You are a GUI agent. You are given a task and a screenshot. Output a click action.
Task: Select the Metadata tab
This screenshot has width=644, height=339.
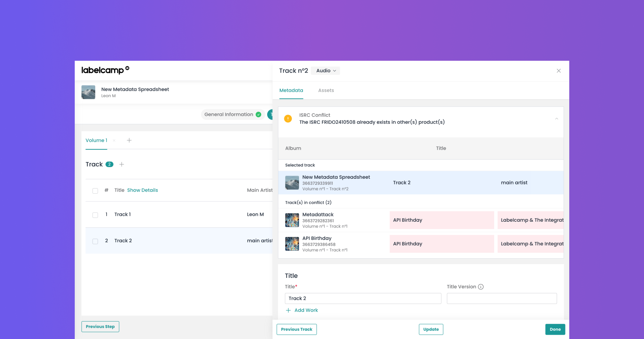[x=291, y=90]
